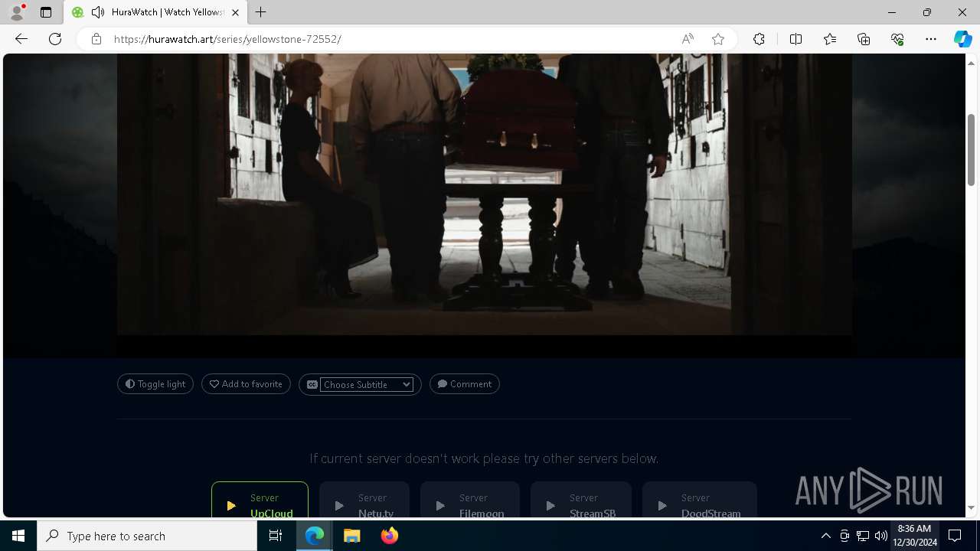Select the StreamSB server
Screen dimensions: 980x551
(581, 500)
